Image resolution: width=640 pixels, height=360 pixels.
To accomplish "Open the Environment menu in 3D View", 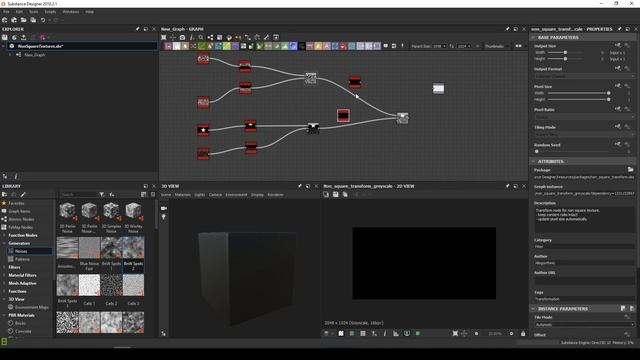I will tap(236, 195).
